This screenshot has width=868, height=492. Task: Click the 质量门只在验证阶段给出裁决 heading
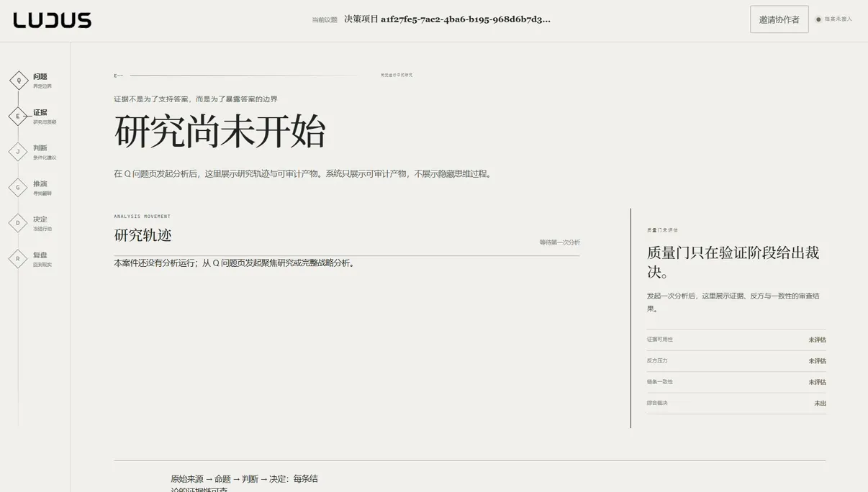click(733, 263)
